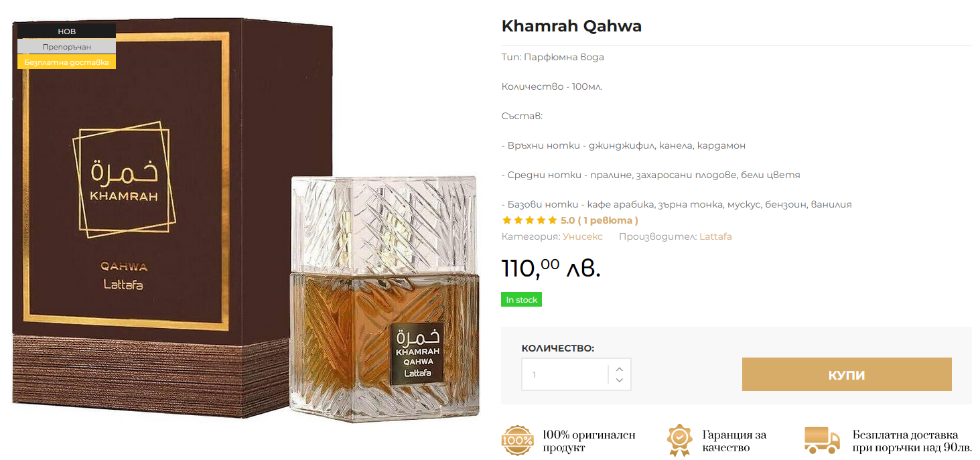Add product with the КУПИ button
The height and width of the screenshot is (460, 980).
click(847, 374)
